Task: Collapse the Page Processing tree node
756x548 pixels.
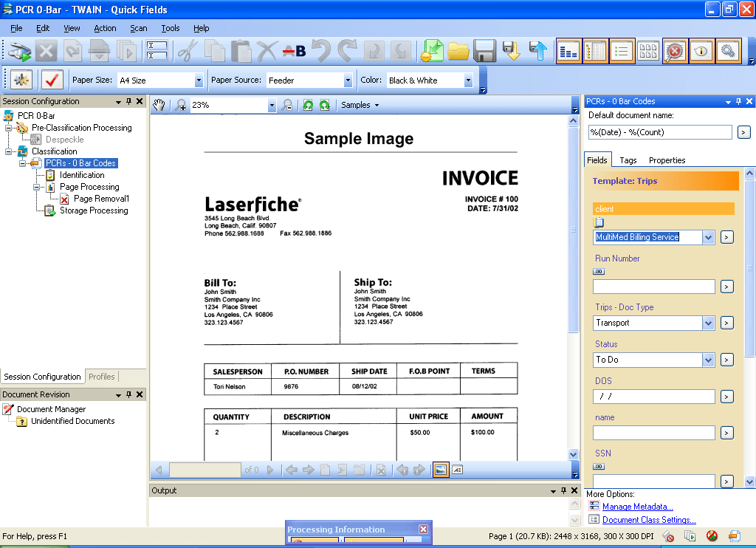Action: point(37,187)
